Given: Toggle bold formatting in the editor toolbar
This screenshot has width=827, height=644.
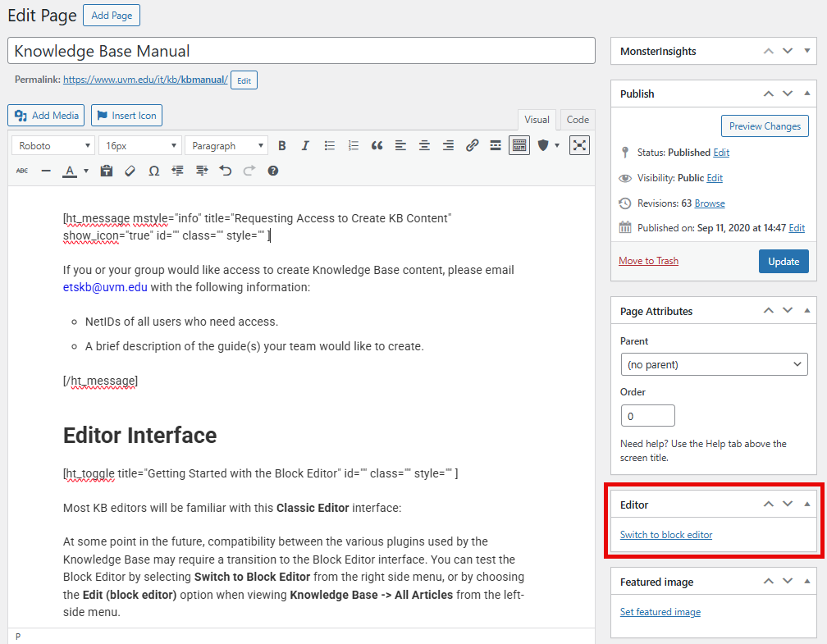Looking at the screenshot, I should [282, 145].
